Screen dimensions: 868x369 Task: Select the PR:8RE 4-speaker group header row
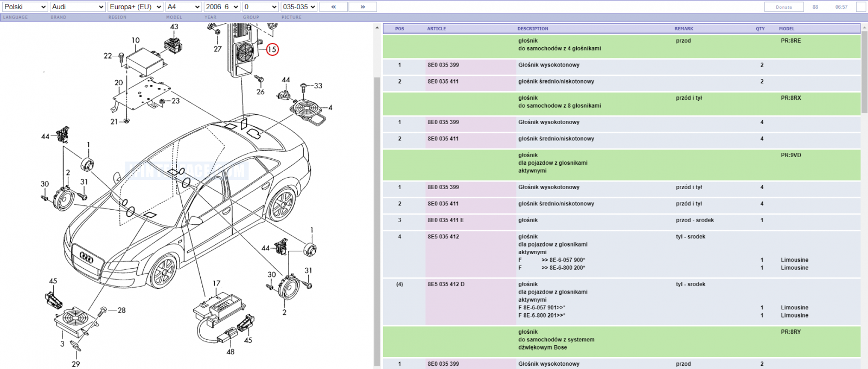tap(622, 46)
